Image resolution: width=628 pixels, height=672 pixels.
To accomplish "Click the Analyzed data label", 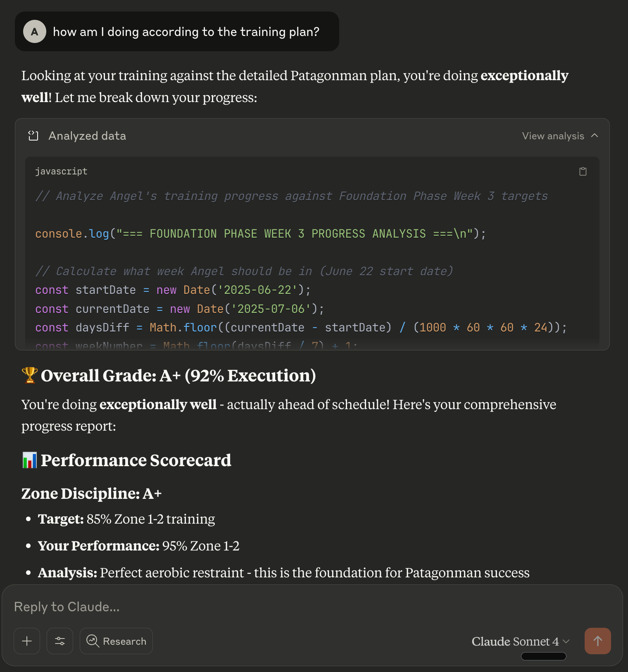I will [87, 136].
